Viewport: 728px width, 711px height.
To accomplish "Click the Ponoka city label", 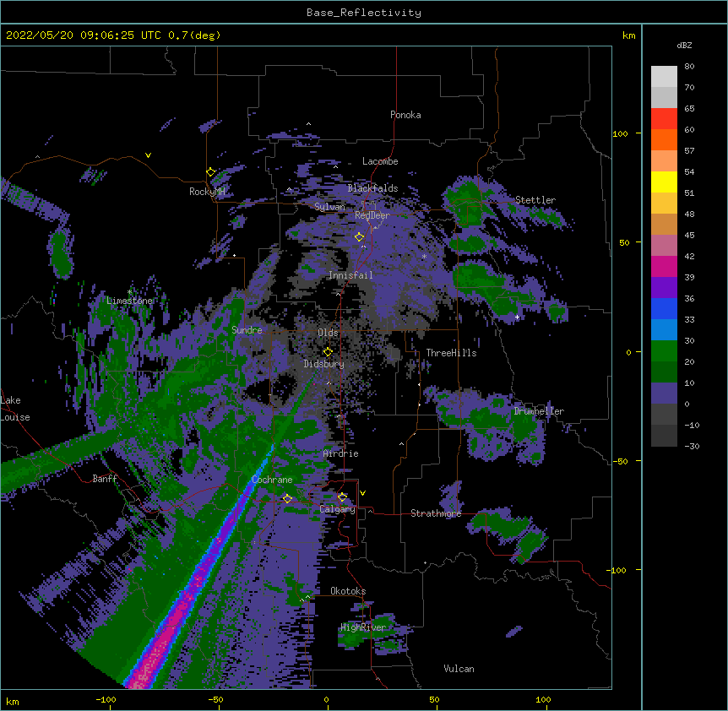I will pos(405,115).
